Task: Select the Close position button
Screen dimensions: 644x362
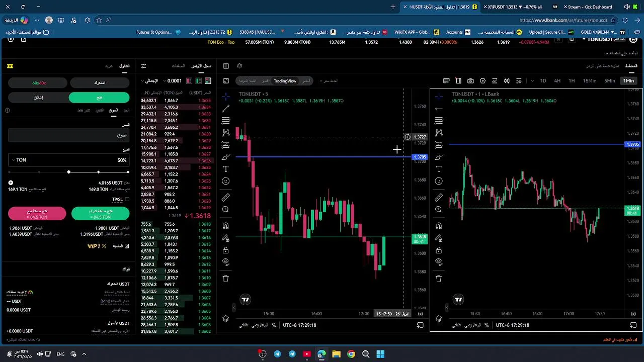Action: [39, 98]
